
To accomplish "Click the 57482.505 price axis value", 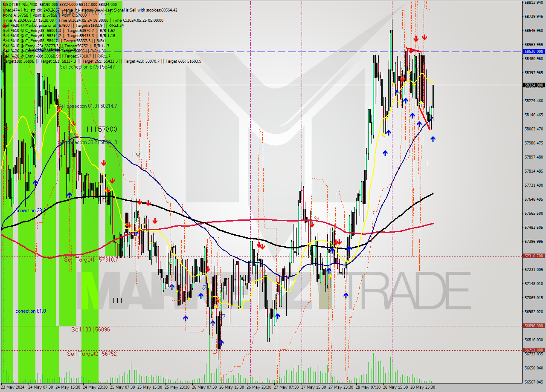I will (x=534, y=227).
